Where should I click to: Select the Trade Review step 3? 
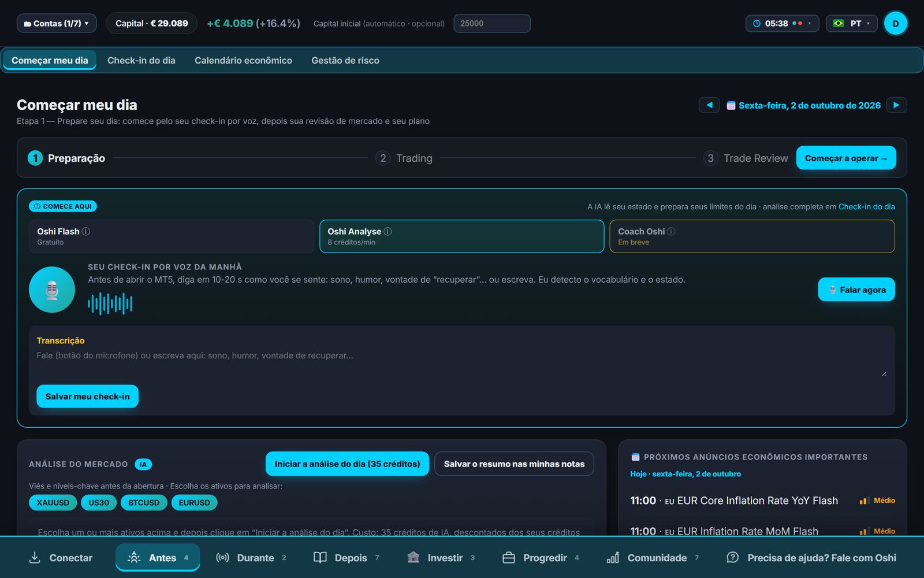(x=746, y=158)
